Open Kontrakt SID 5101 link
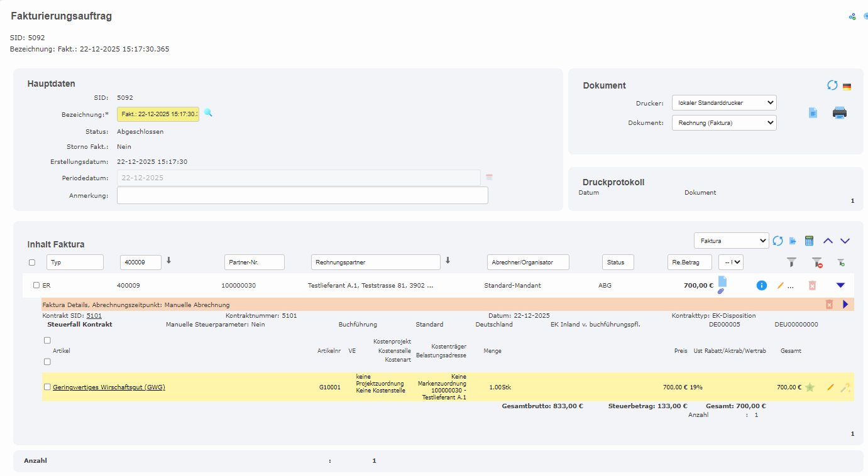Viewport: 868px width, 476px height. [94, 316]
